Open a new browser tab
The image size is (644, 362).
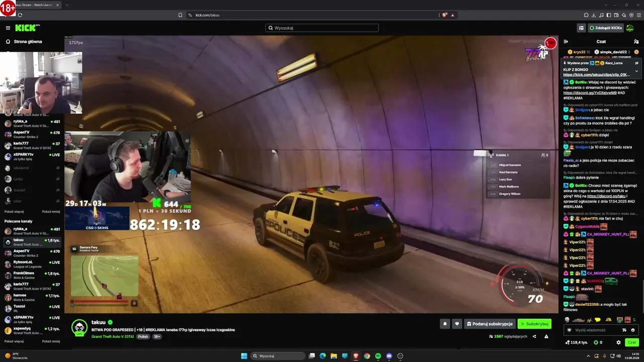click(66, 5)
